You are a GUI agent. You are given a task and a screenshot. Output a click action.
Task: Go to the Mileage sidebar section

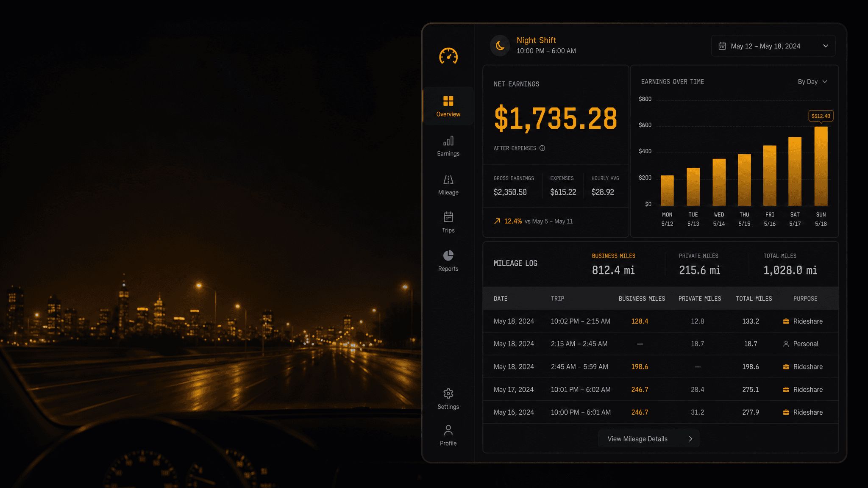(x=448, y=185)
